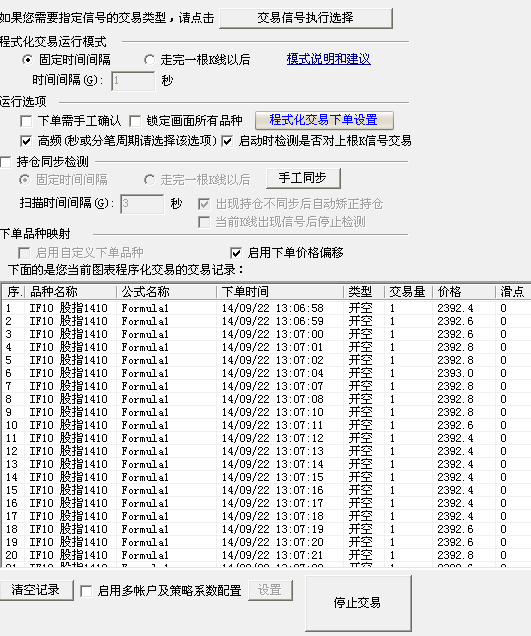Click the 序 column header
Viewport: 531px width, 636px height.
(14, 292)
